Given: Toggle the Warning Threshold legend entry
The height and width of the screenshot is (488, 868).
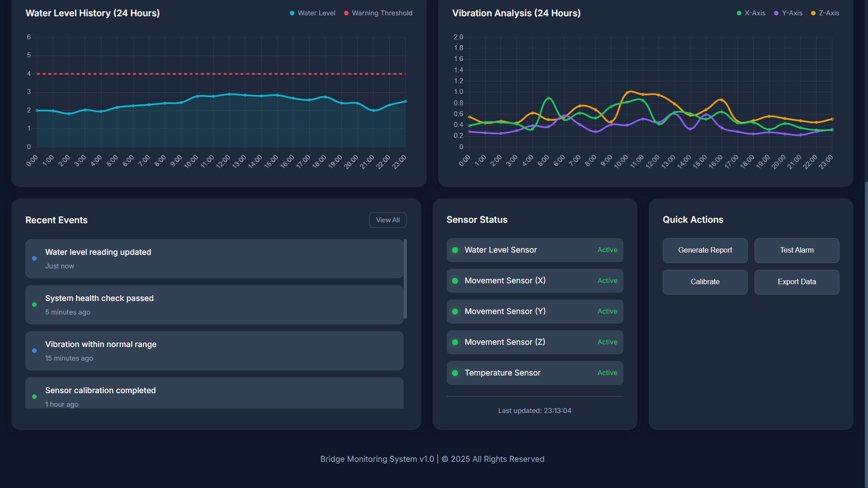Looking at the screenshot, I should 378,13.
